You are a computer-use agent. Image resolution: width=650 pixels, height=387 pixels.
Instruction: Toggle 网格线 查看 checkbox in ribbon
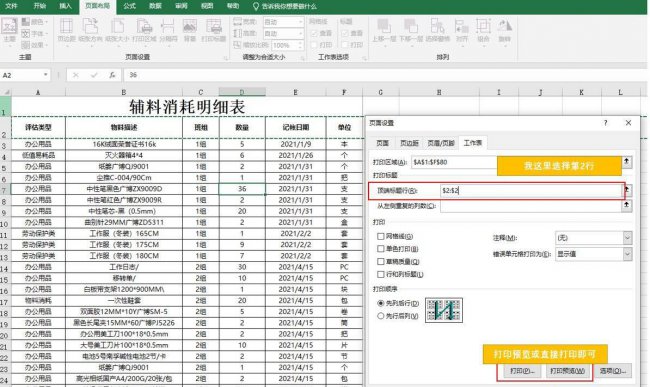(314, 33)
